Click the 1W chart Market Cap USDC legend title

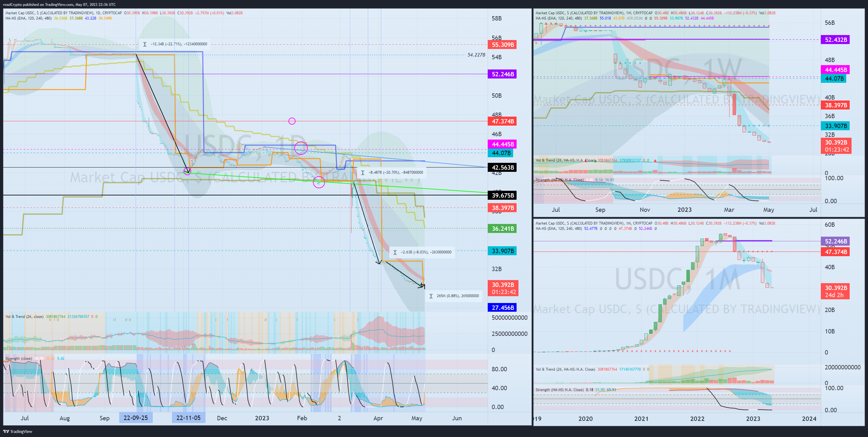coord(594,13)
